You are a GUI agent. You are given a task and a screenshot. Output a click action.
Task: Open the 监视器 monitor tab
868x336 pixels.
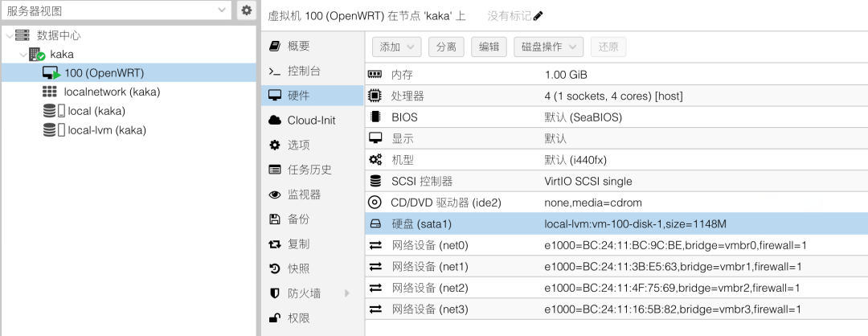coord(312,195)
